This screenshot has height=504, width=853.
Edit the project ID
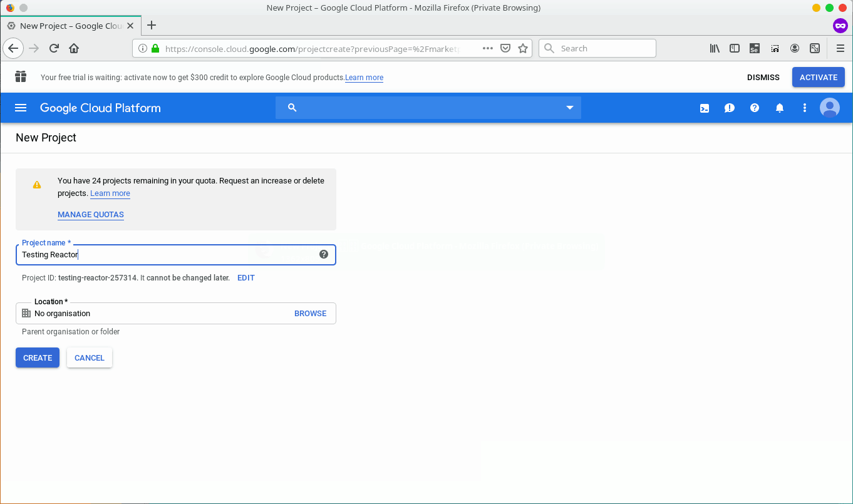(246, 278)
